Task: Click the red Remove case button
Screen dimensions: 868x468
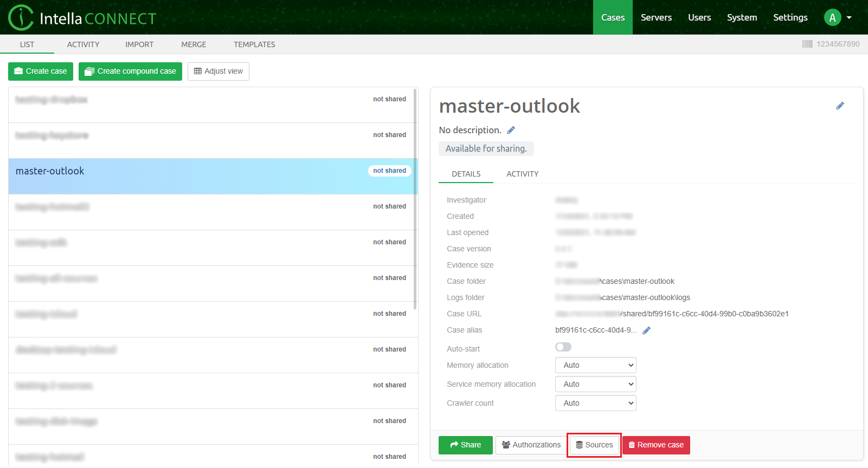Action: (x=656, y=445)
